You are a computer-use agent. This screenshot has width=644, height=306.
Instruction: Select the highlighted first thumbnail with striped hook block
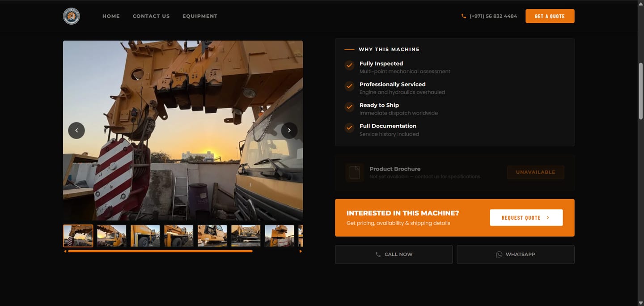(78, 236)
